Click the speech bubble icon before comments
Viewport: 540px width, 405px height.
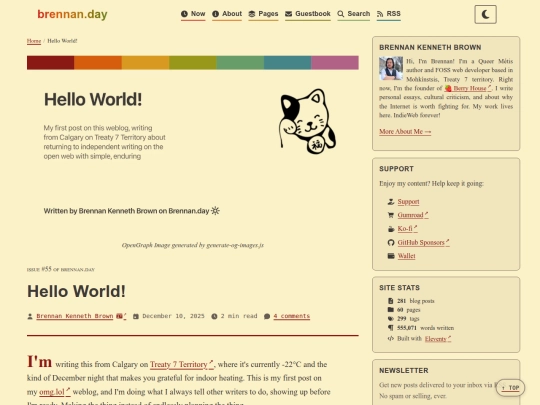click(267, 316)
